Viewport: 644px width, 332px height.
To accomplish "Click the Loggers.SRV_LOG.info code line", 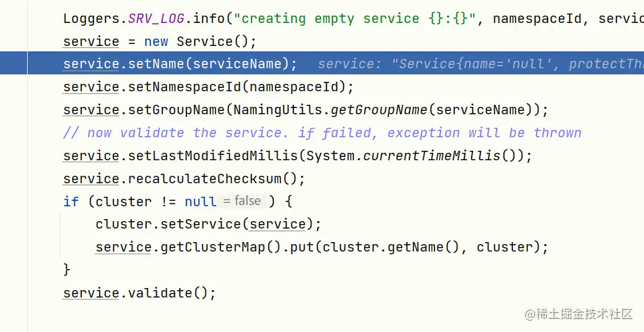I will coord(353,18).
